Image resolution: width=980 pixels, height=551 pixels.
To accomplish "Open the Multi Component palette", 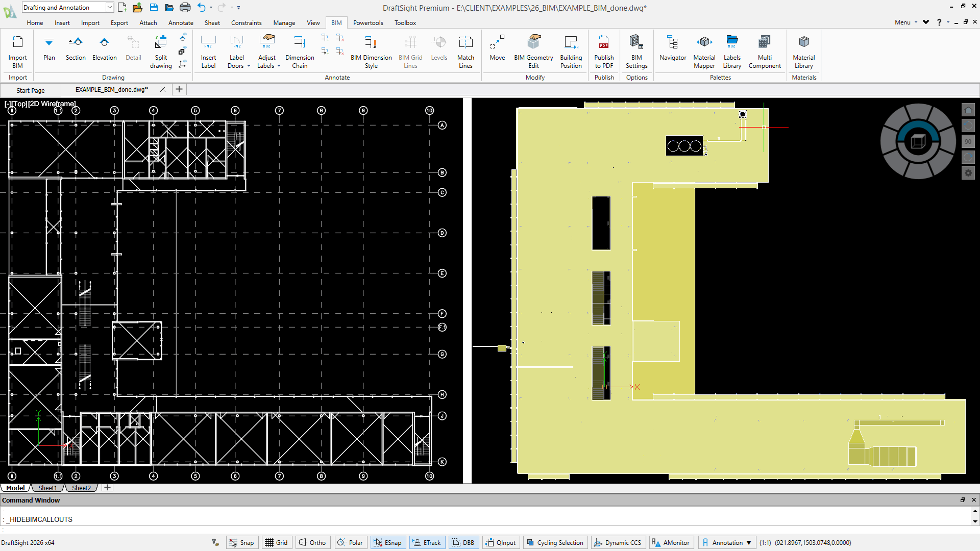I will click(x=765, y=52).
